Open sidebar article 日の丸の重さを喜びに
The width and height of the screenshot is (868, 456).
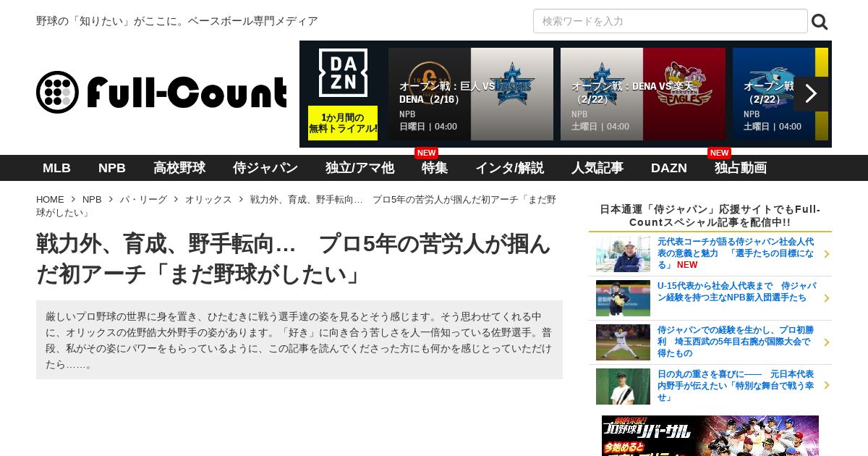pos(736,386)
